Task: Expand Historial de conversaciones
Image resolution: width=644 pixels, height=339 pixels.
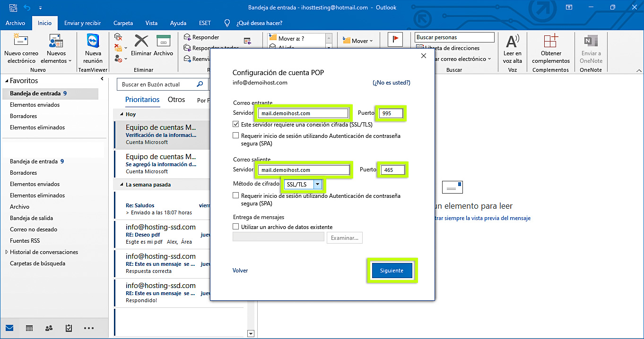Action: click(x=7, y=252)
